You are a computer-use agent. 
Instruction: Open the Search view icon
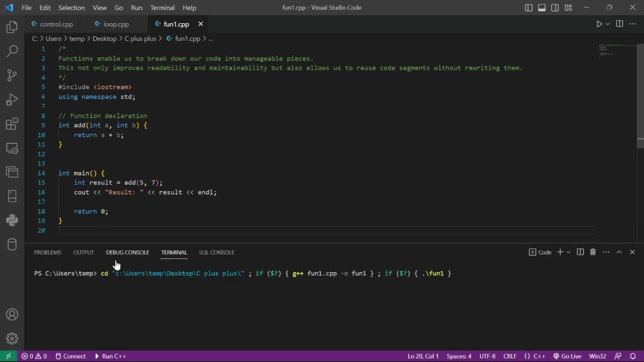pos(12,51)
